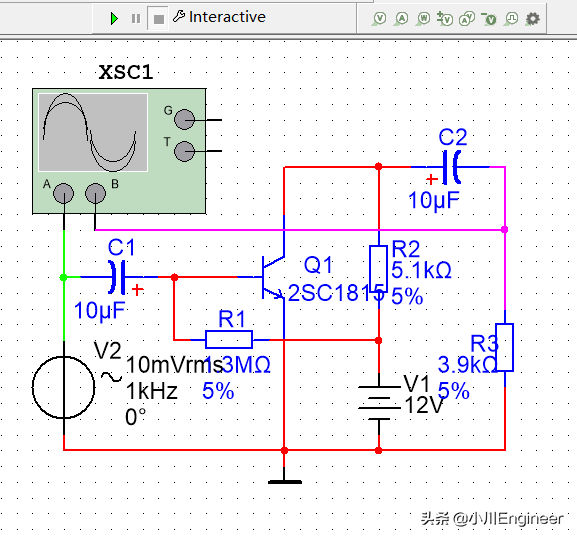This screenshot has width=577, height=539.
Task: Select the power probe tool
Action: 423,18
